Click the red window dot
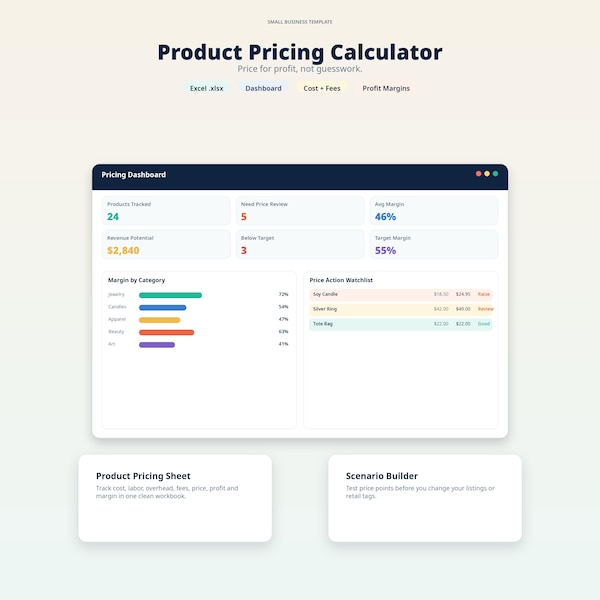This screenshot has width=600, height=600. (x=478, y=174)
